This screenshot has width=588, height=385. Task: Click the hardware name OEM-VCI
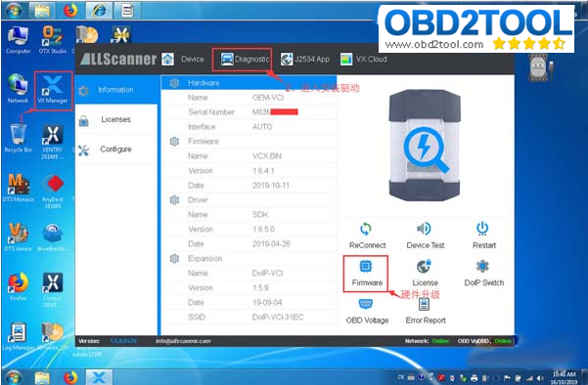click(x=268, y=98)
